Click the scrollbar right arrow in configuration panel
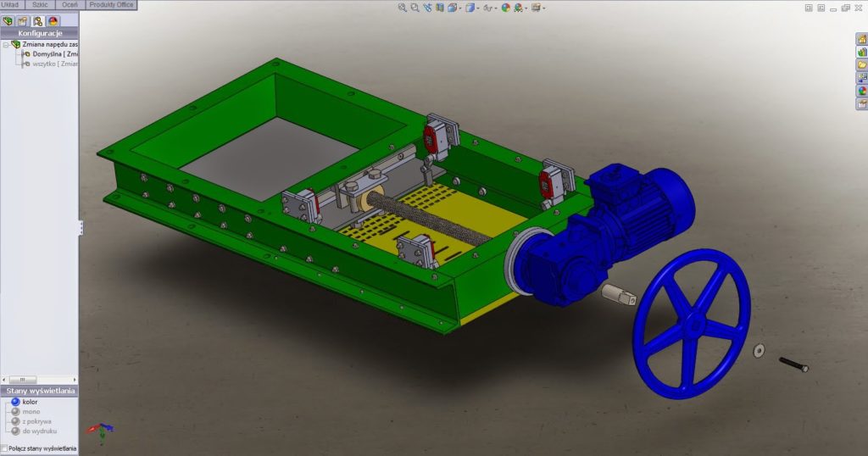Screen dimensions: 868x456 (x=75, y=381)
